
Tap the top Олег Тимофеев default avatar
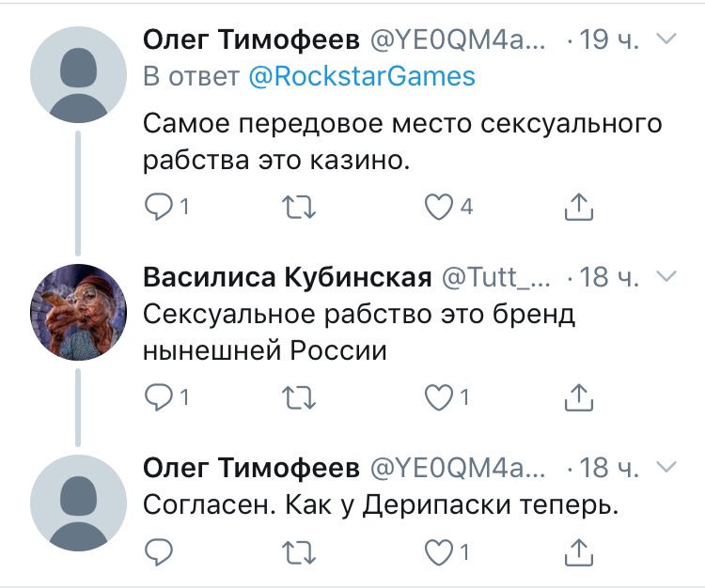pos(79,76)
